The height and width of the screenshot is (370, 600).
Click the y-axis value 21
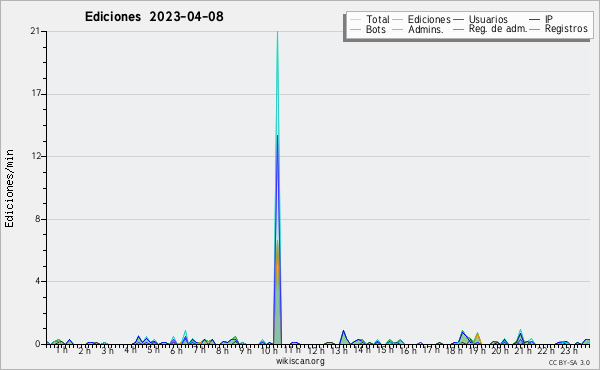coord(35,31)
